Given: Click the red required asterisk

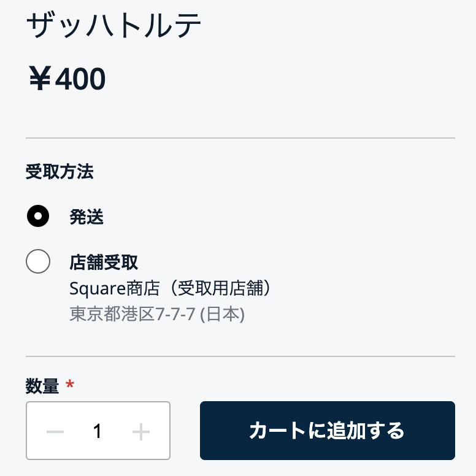Looking at the screenshot, I should click(70, 385).
